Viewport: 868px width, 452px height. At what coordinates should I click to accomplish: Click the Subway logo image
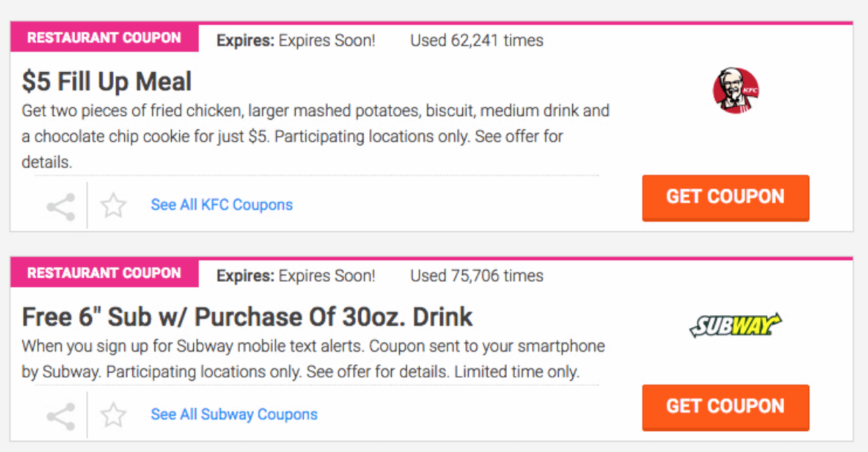736,325
